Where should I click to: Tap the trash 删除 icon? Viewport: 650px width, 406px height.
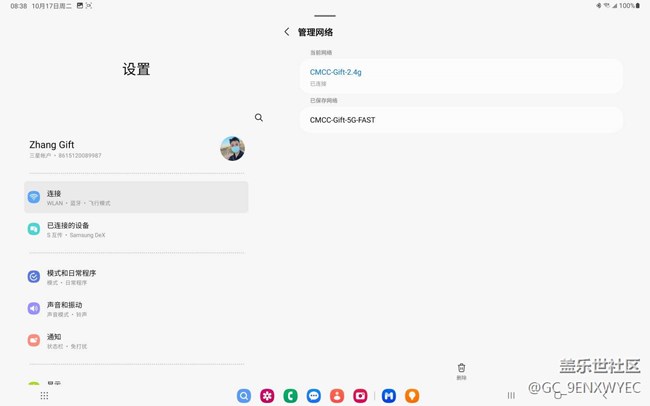461,370
